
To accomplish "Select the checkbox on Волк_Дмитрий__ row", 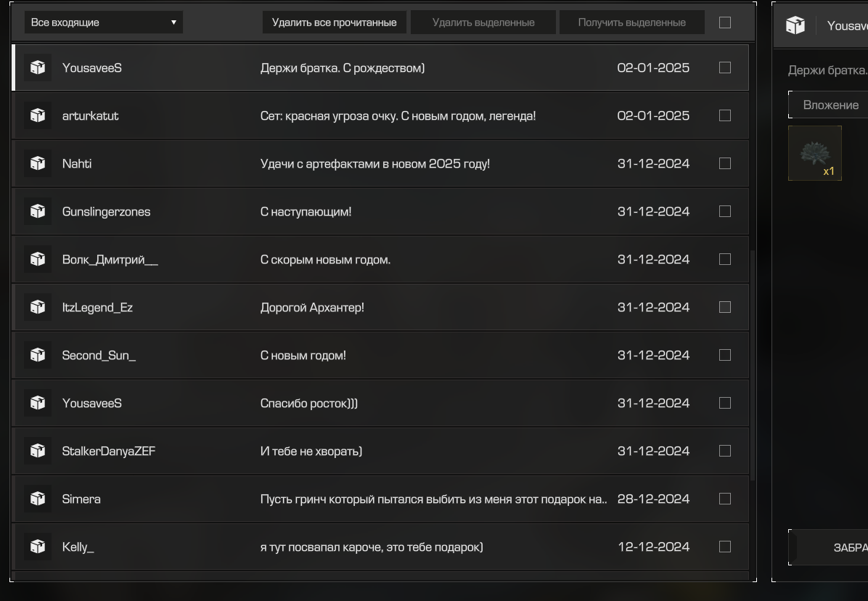I will [724, 259].
